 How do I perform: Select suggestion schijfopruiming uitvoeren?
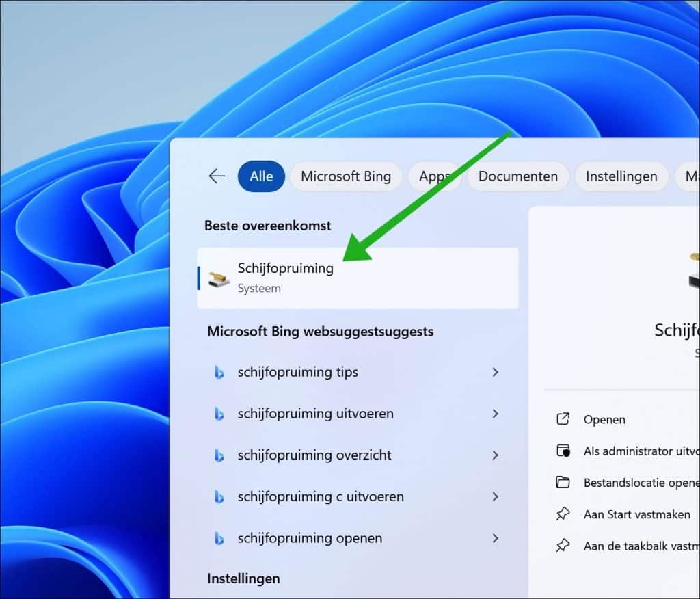[358, 414]
